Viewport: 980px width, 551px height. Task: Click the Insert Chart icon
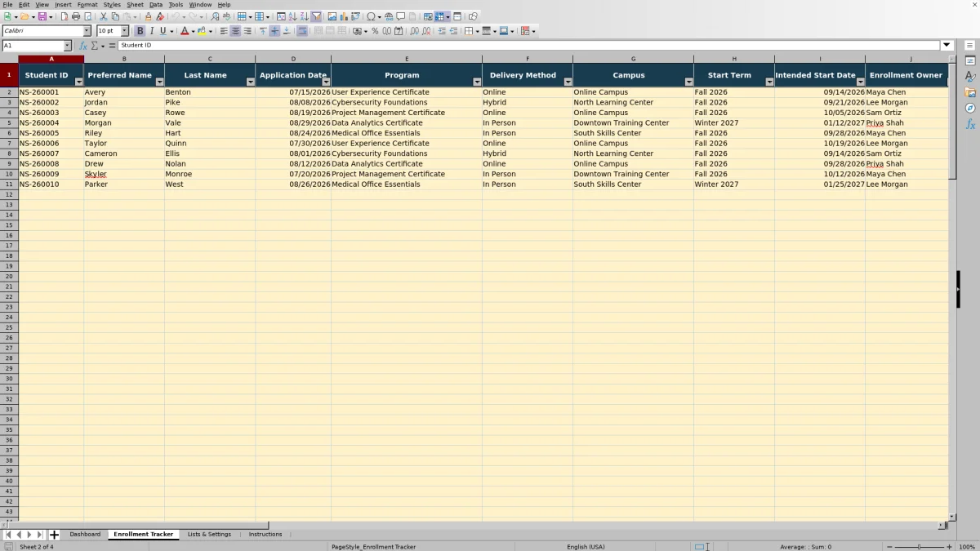click(344, 16)
